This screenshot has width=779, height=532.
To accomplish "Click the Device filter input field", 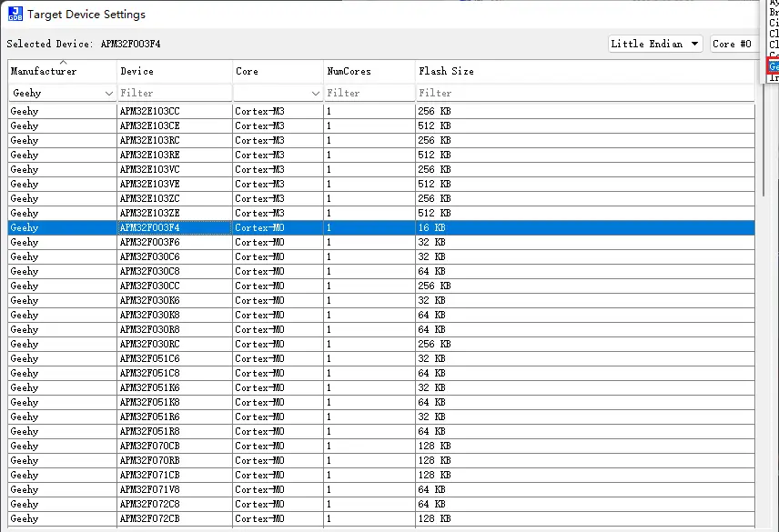I will click(x=175, y=93).
